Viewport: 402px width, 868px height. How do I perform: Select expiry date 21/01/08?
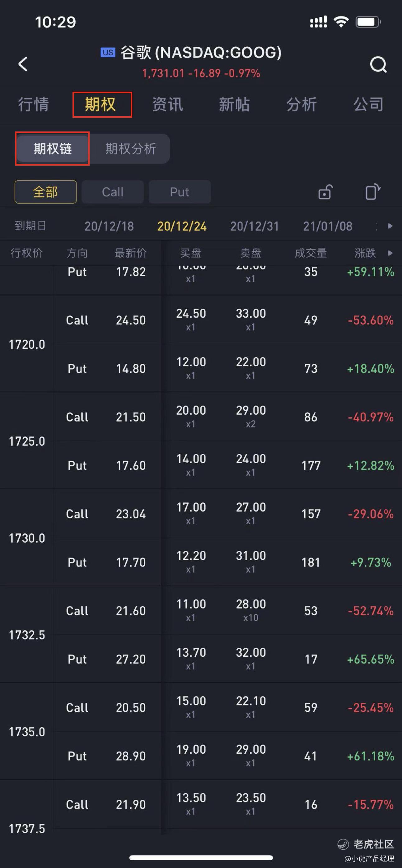point(327,226)
